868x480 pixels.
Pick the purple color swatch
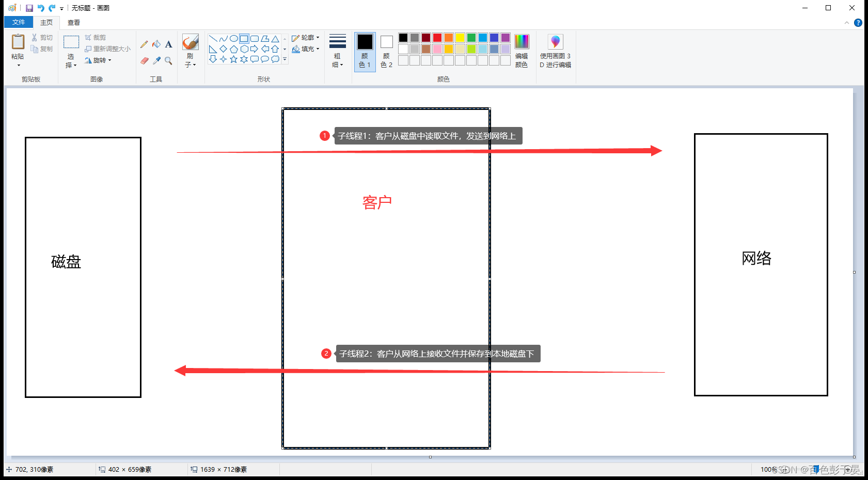506,38
